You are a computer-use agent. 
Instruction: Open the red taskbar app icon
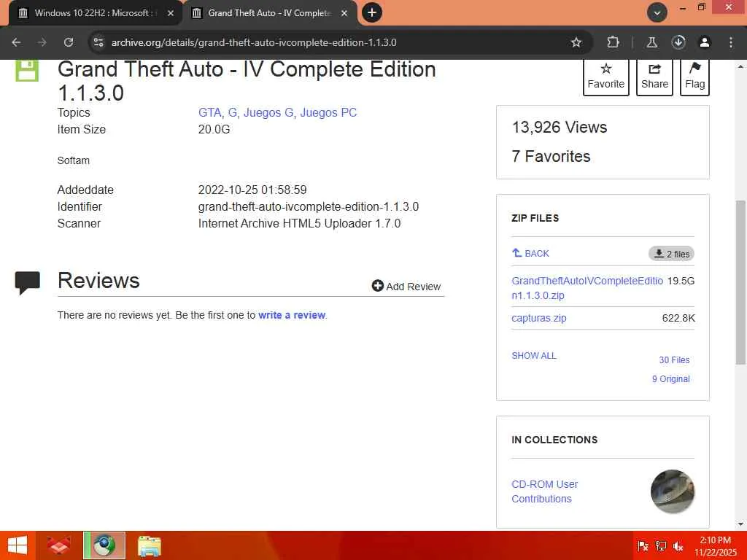60,545
